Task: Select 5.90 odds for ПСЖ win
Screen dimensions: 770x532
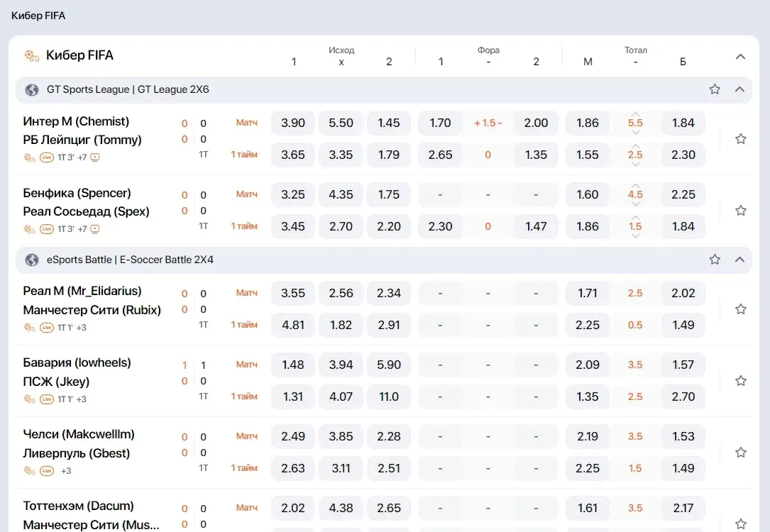Action: 389,365
